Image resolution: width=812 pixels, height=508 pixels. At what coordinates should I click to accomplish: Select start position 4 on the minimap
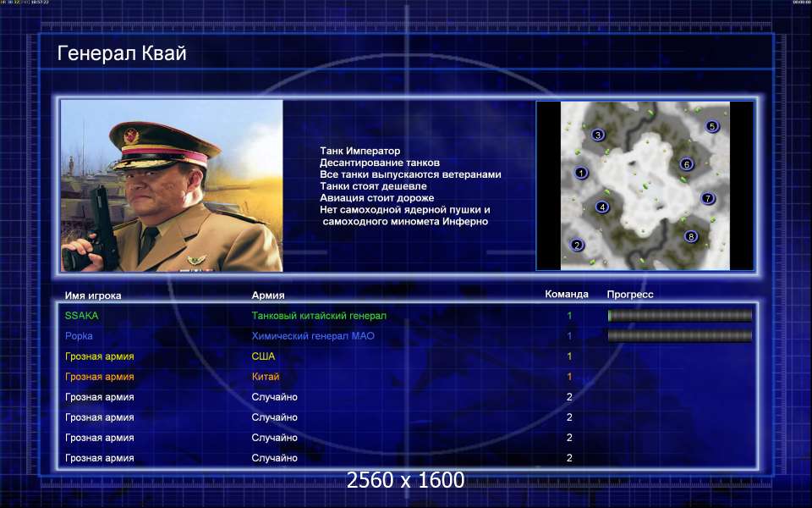(601, 207)
